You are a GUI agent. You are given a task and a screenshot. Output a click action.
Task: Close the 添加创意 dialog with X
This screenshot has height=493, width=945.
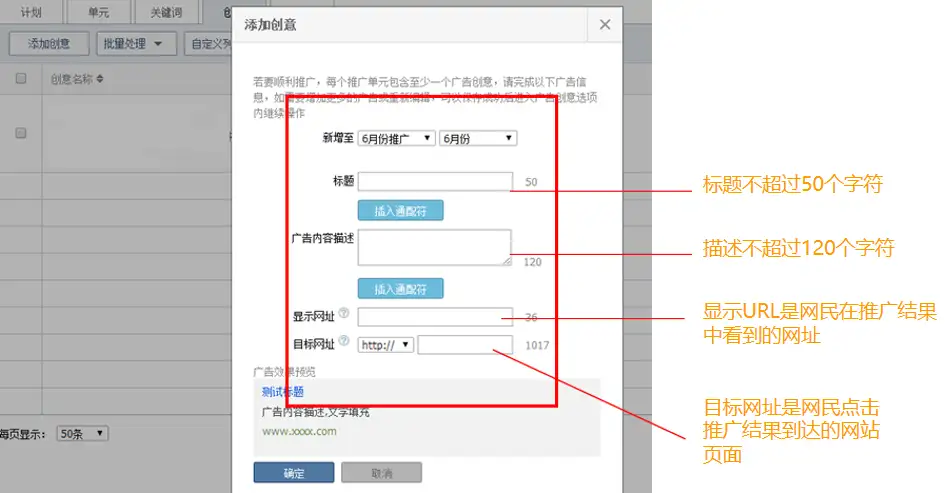(605, 25)
